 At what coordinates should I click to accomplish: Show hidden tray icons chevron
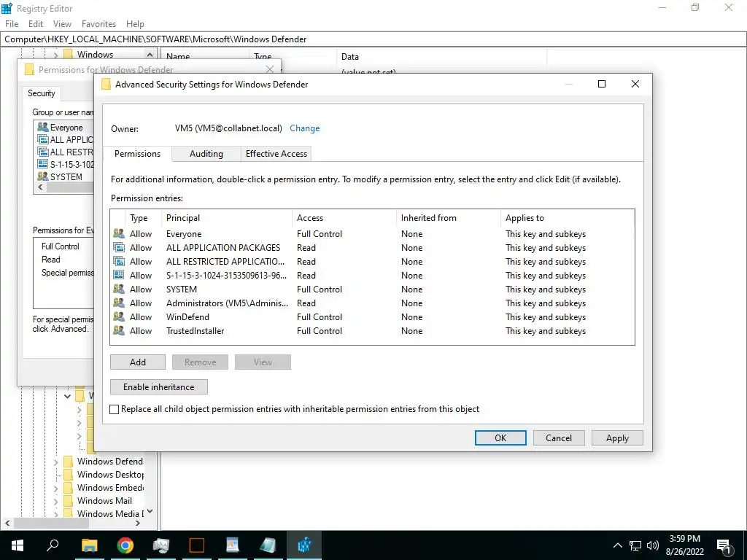pyautogui.click(x=617, y=545)
